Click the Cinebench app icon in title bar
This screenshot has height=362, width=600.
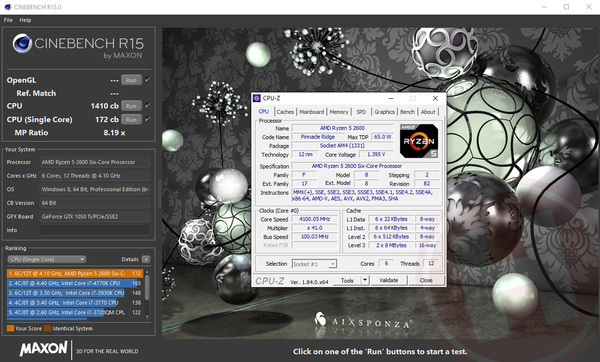click(x=8, y=7)
